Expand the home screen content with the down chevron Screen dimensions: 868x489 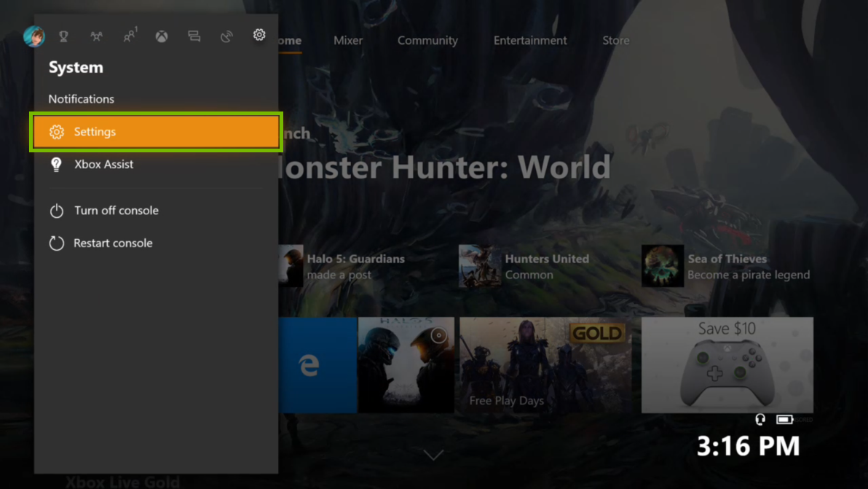434,454
